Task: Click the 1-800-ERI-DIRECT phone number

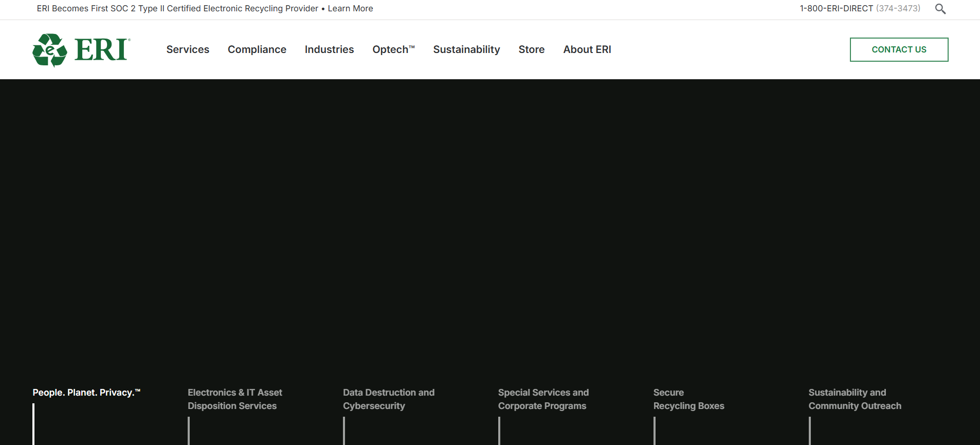Action: [x=859, y=9]
